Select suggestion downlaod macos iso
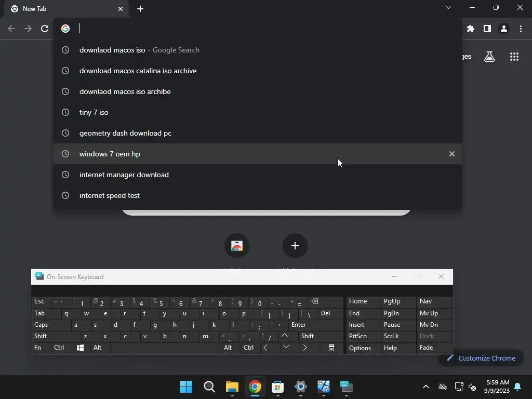532x399 pixels. tap(258, 50)
